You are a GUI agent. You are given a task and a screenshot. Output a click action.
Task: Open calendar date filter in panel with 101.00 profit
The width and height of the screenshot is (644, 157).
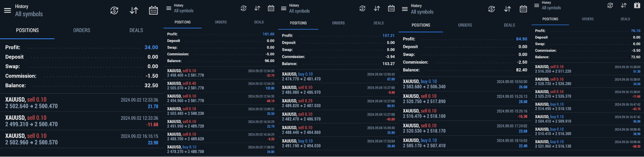click(271, 8)
